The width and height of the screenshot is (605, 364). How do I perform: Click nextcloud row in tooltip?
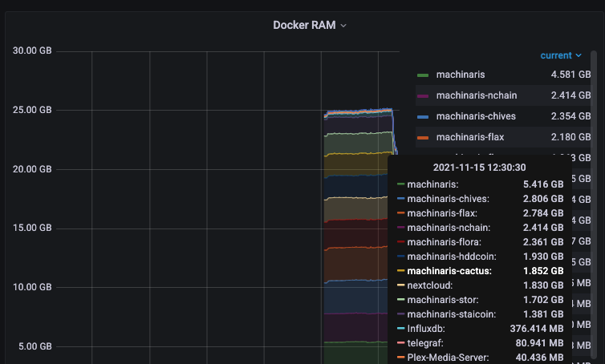point(480,285)
